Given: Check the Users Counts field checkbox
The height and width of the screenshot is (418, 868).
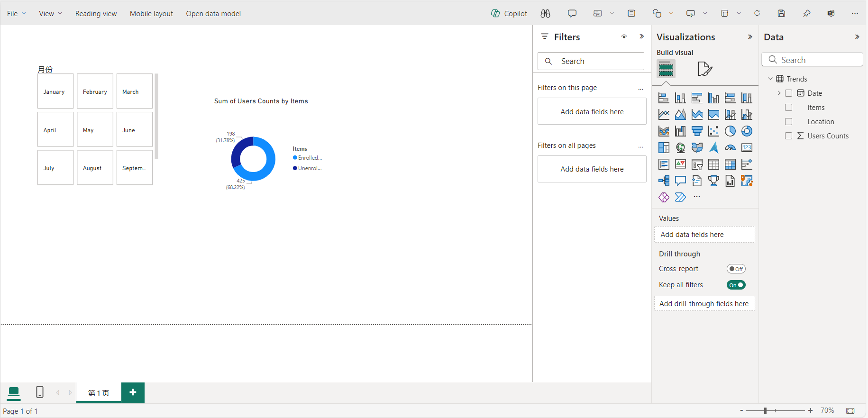Looking at the screenshot, I should 789,136.
